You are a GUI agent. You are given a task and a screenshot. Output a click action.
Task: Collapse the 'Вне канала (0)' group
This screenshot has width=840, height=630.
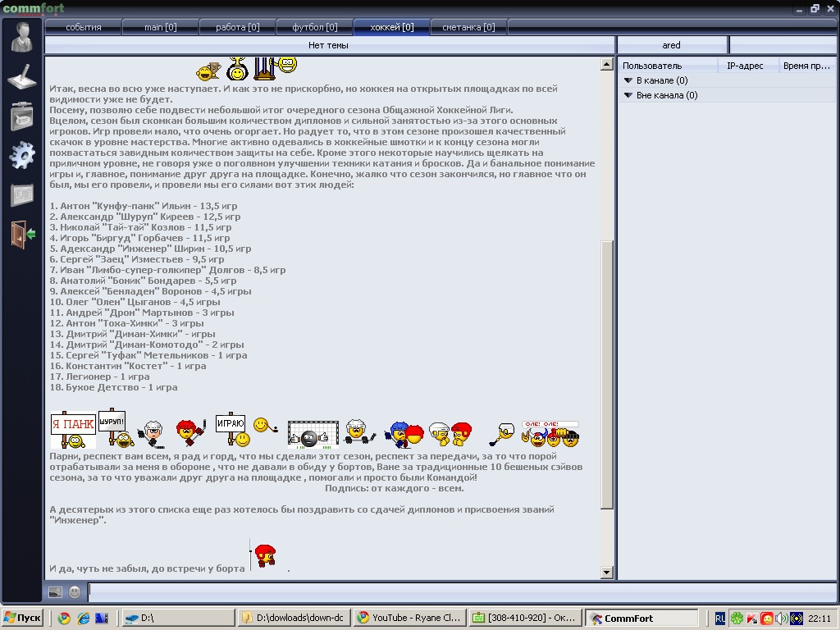pyautogui.click(x=628, y=95)
